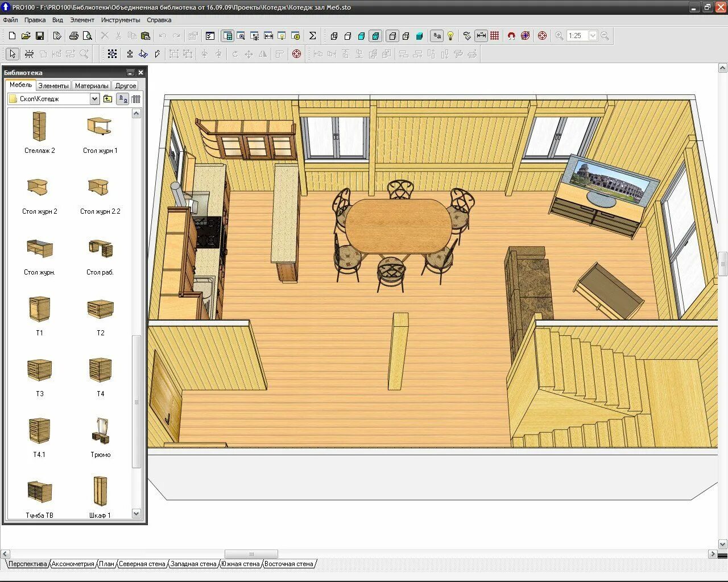
Task: Open the Вид menu
Action: click(x=57, y=20)
